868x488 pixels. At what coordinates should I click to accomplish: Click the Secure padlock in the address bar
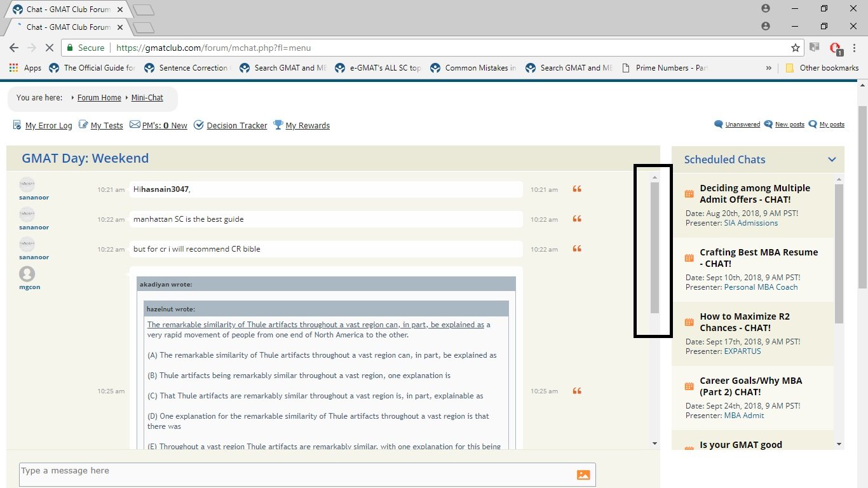70,48
